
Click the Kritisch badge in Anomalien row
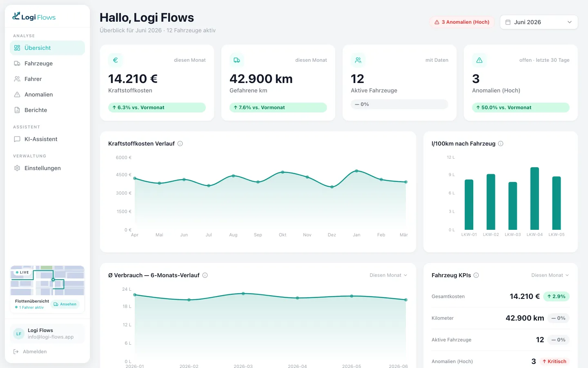pos(554,361)
